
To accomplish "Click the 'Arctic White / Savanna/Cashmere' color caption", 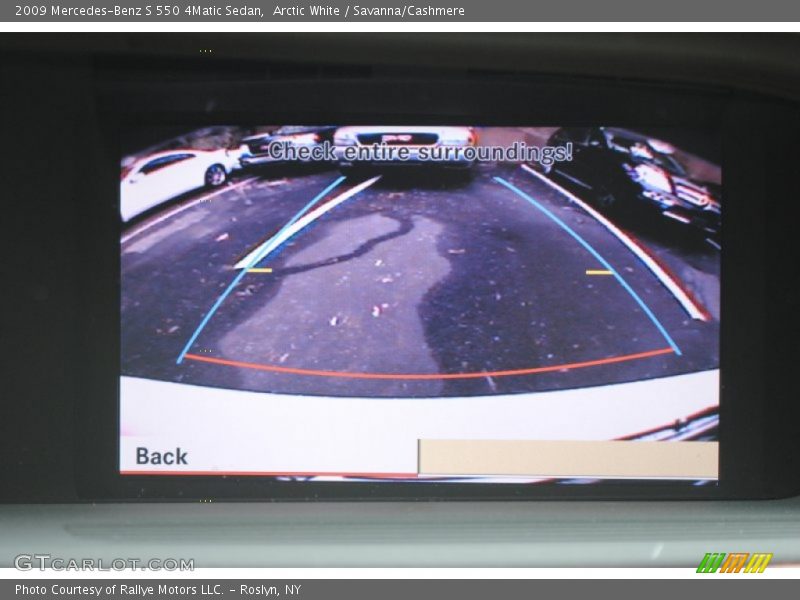I will [369, 11].
